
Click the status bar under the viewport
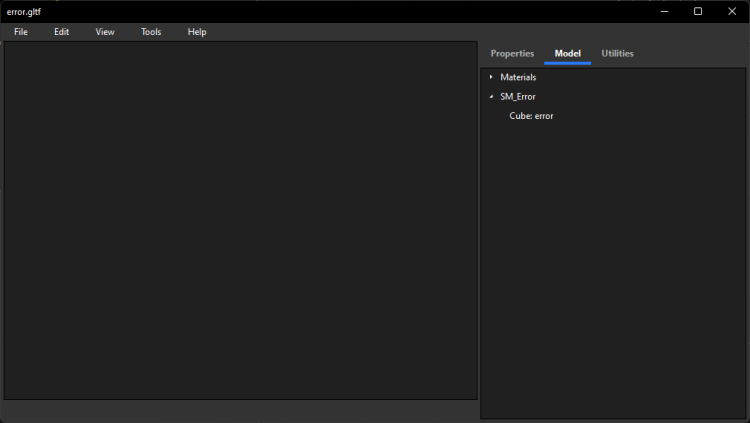point(240,410)
